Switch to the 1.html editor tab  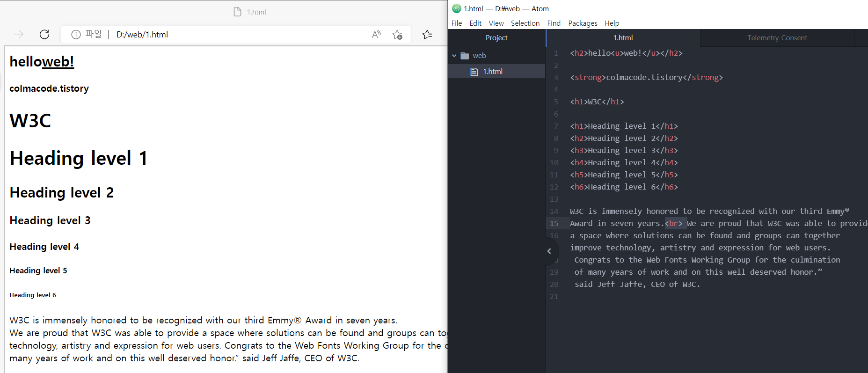[623, 38]
